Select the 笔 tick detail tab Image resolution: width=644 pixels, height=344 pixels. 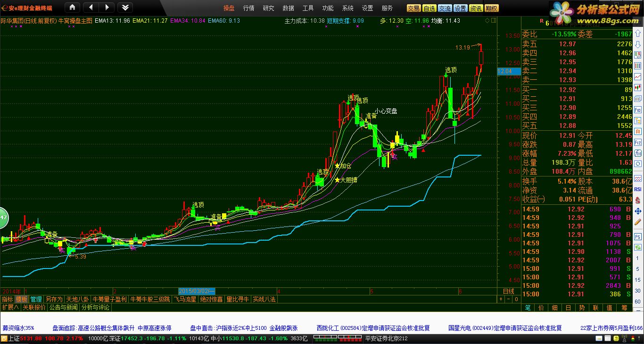tap(528, 308)
